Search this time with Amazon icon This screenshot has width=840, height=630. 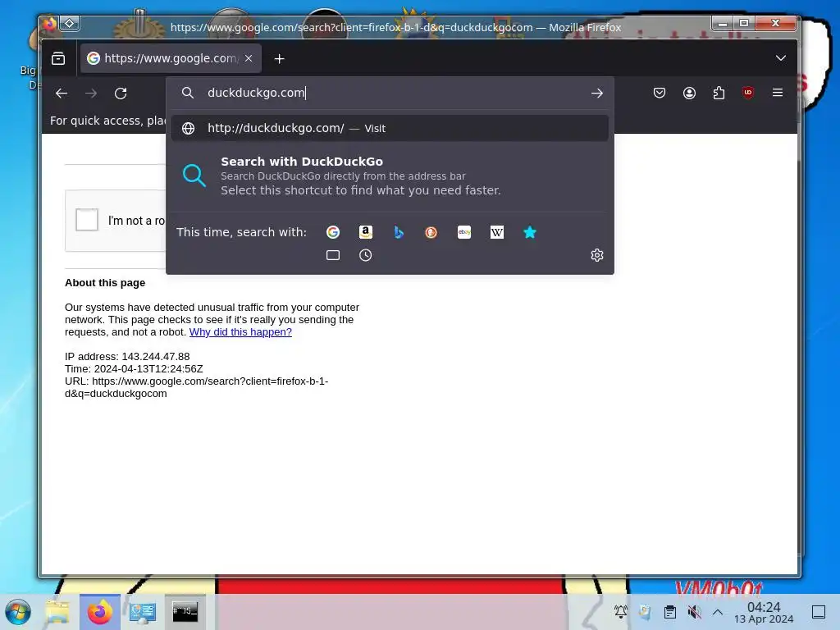pos(365,232)
